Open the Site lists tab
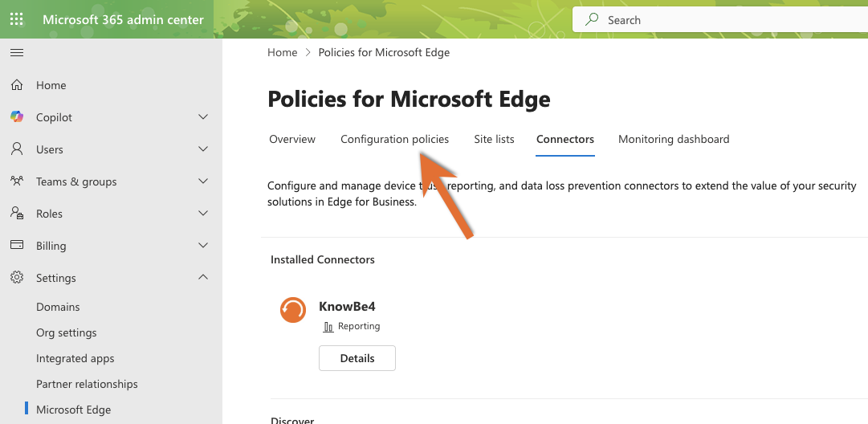The height and width of the screenshot is (424, 868). click(494, 139)
